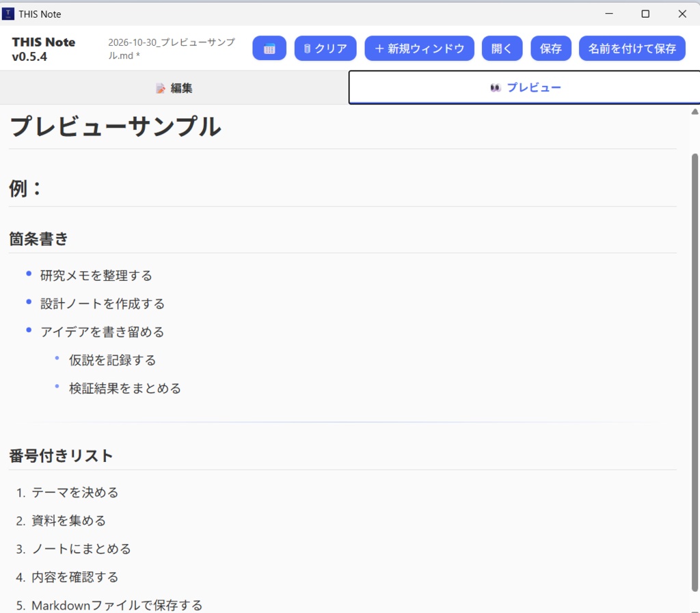Click the vertical scrollbar thumb
This screenshot has height=613, width=700.
click(695, 372)
